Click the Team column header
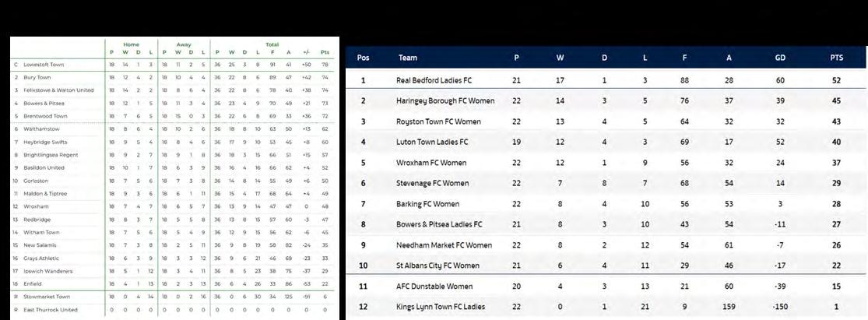Screen dimensions: 868x320 pyautogui.click(x=407, y=58)
